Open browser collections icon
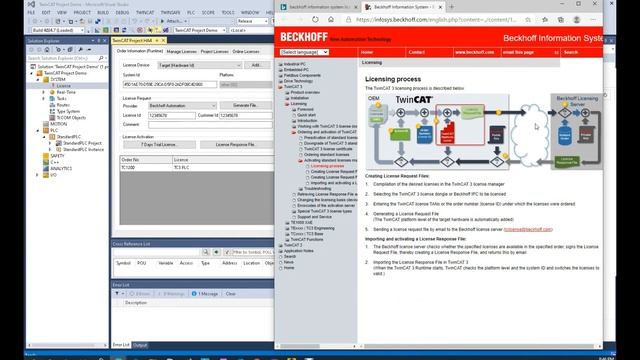The height and width of the screenshot is (360, 640). pyautogui.click(x=561, y=20)
